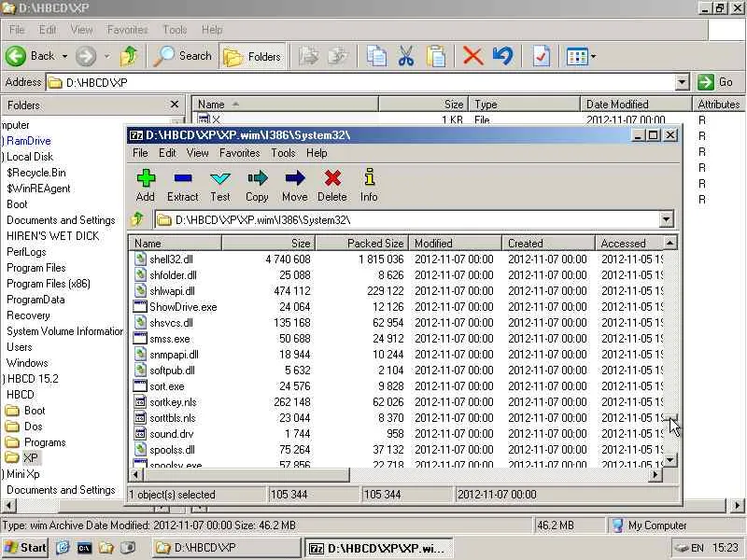Close the Folders pane with its X
The height and width of the screenshot is (560, 747).
[x=175, y=105]
